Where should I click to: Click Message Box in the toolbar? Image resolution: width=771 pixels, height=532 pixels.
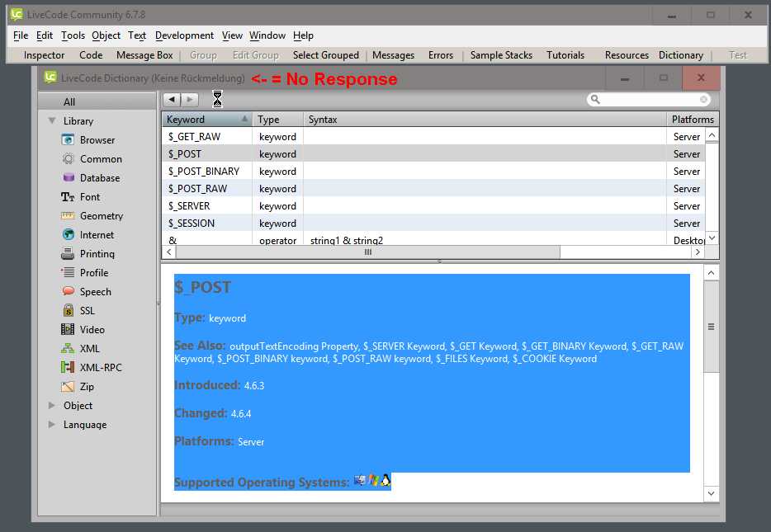144,55
